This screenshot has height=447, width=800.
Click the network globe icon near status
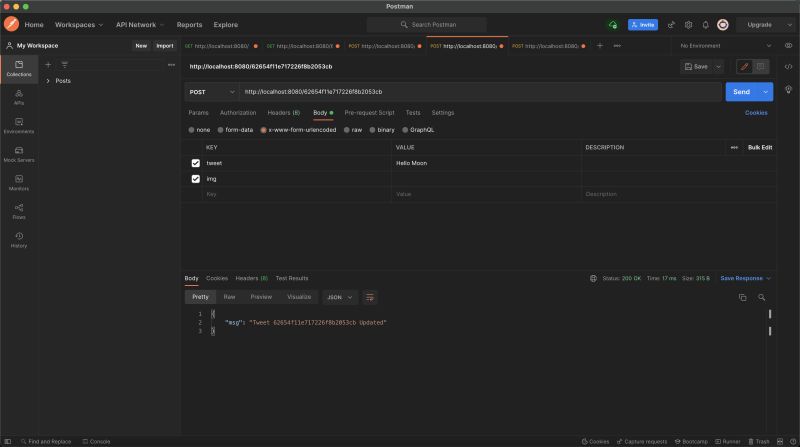tap(593, 279)
